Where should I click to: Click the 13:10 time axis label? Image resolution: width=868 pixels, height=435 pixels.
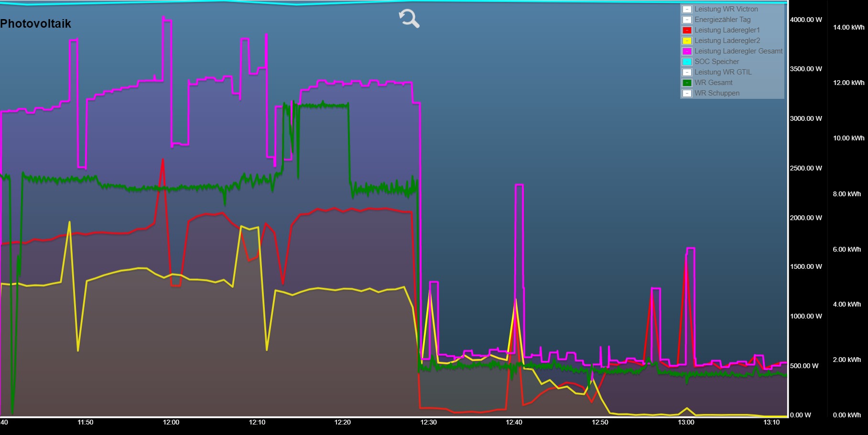point(771,422)
